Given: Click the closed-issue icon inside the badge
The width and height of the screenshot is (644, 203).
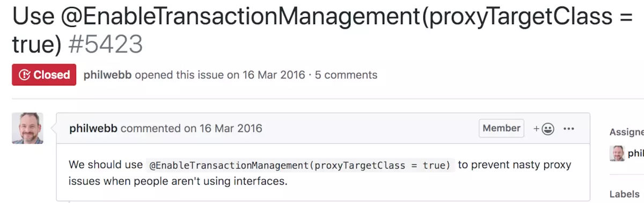Looking at the screenshot, I should (24, 75).
